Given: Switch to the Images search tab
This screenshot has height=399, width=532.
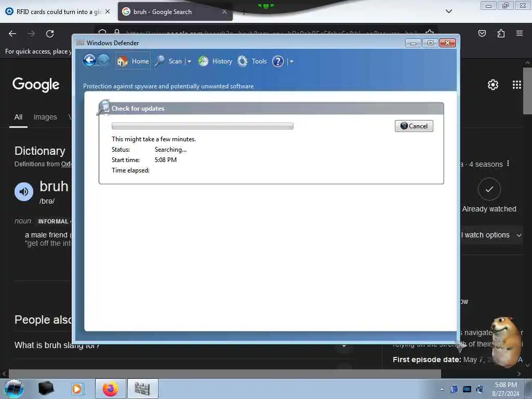Looking at the screenshot, I should (x=45, y=117).
